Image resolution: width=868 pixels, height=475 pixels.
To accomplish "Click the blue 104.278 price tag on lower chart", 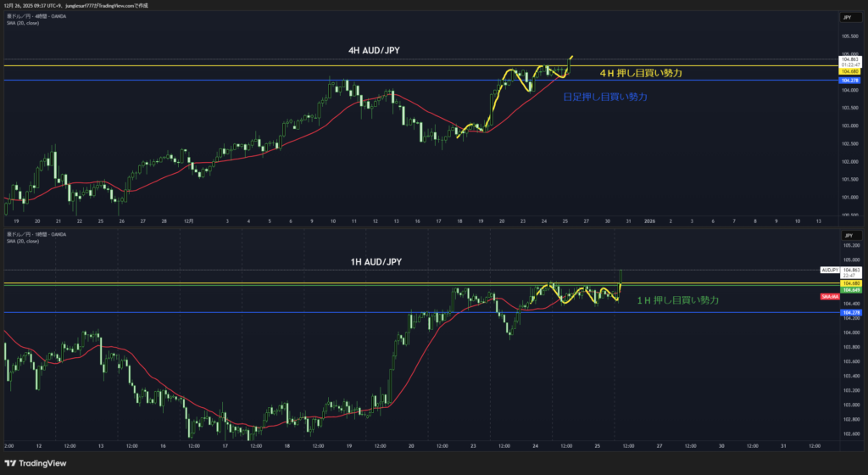I will pos(849,313).
